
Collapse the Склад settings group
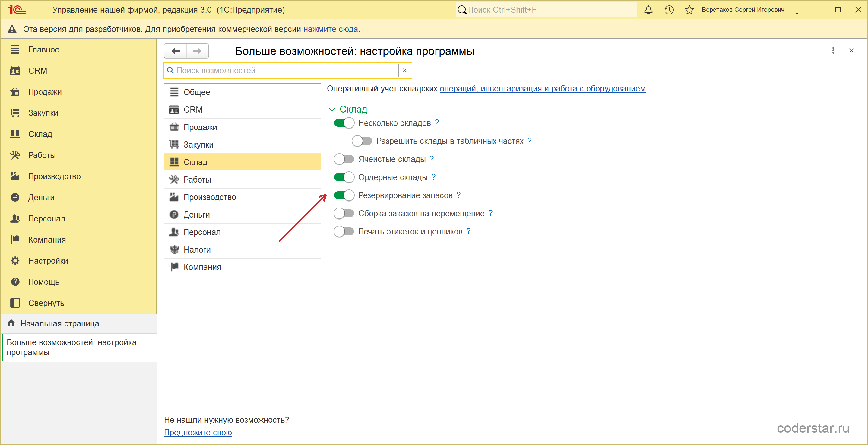[332, 109]
